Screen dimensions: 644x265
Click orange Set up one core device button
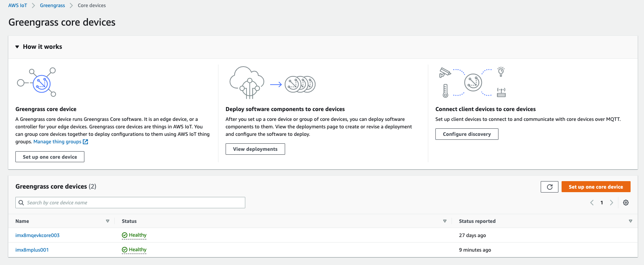pos(596,187)
